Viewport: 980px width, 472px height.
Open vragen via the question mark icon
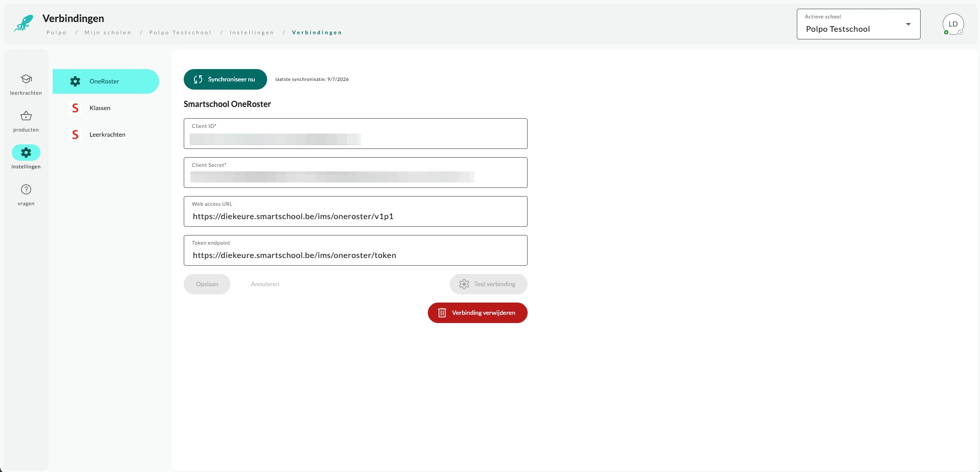point(26,189)
